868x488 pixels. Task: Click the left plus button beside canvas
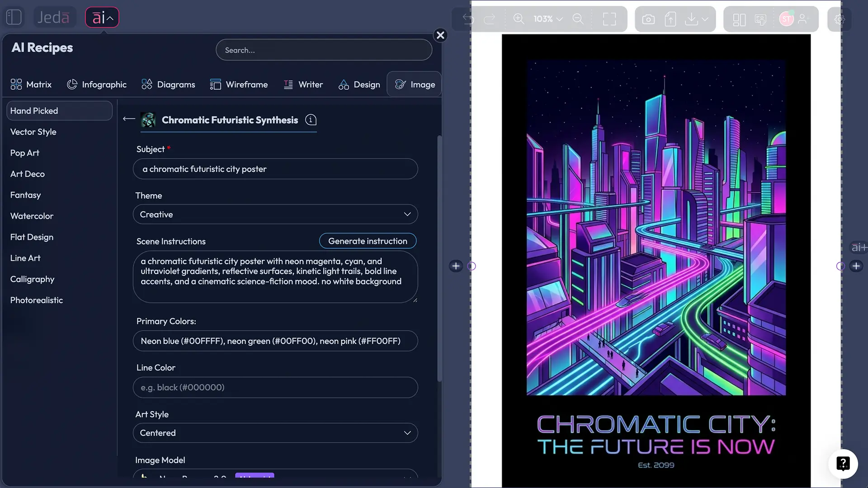pyautogui.click(x=456, y=266)
